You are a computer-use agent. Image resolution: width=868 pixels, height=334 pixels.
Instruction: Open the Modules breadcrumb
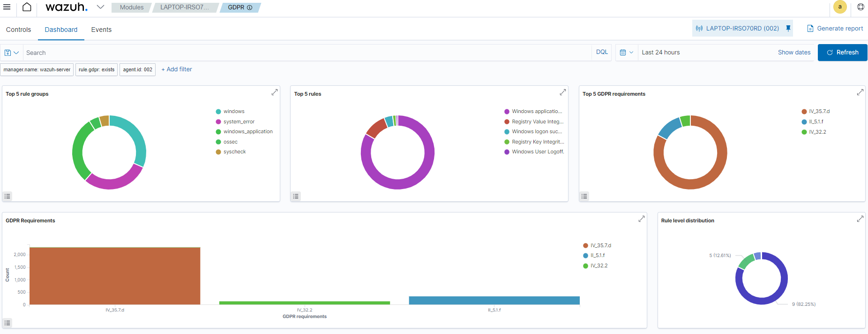(x=132, y=8)
